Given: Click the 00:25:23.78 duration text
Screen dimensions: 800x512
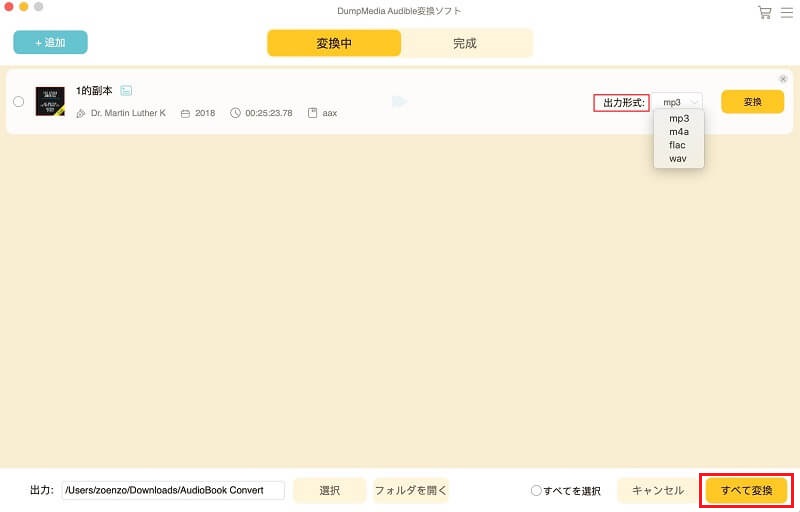Looking at the screenshot, I should [269, 113].
